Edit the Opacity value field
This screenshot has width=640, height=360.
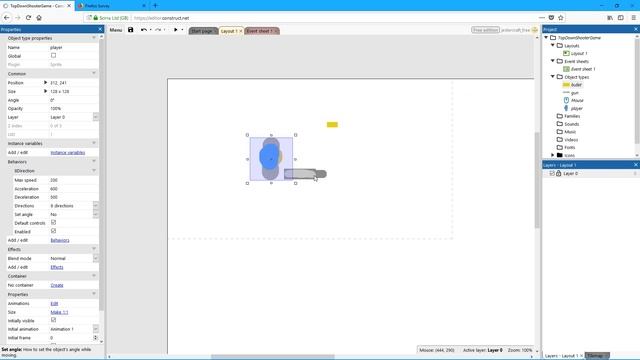click(x=73, y=109)
